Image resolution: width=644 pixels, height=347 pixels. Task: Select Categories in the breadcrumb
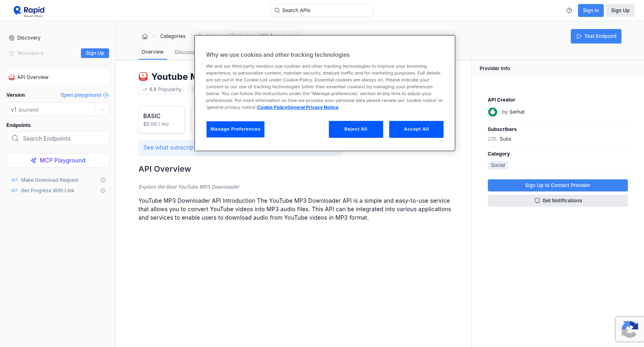[173, 36]
